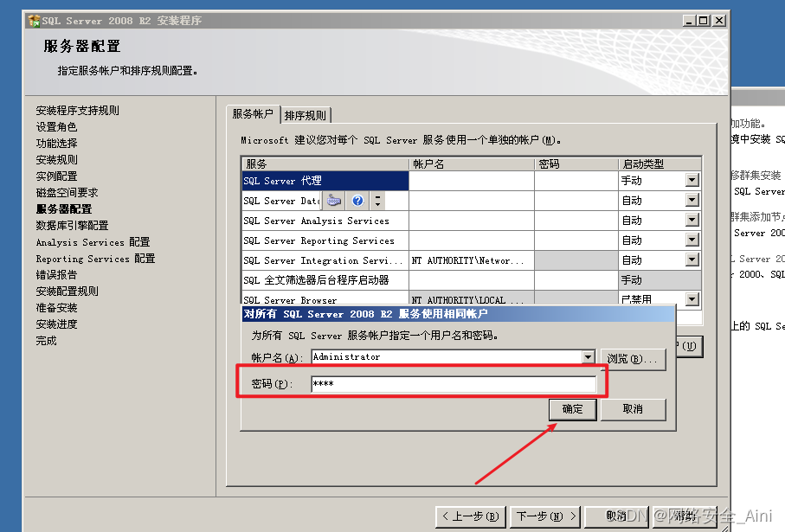Close the SQL Server installer window
The width and height of the screenshot is (785, 532).
pos(719,21)
